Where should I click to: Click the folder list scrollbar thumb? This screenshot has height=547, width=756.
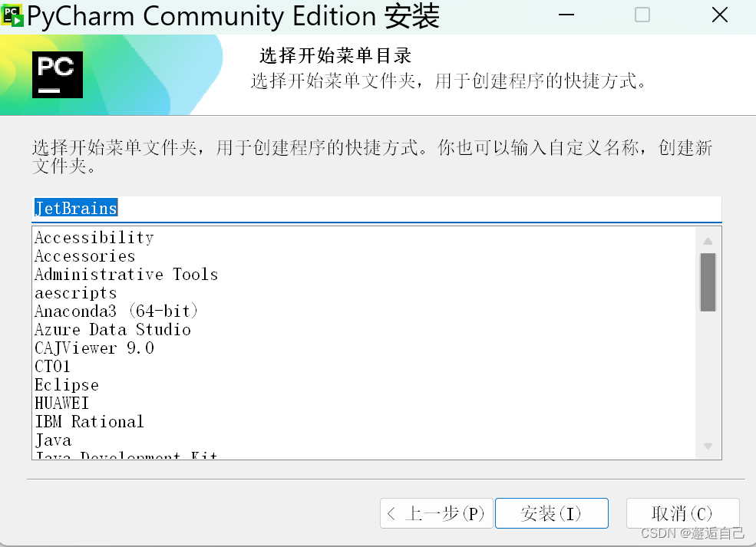click(708, 282)
